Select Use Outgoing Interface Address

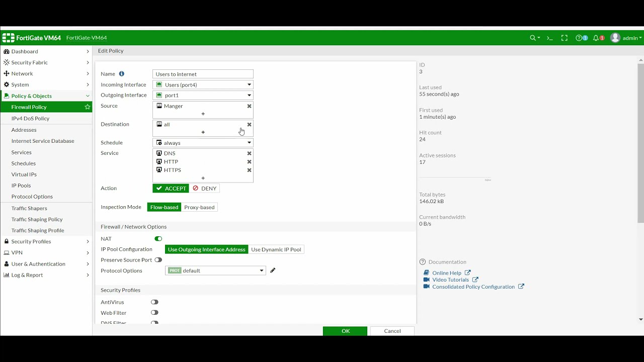tap(206, 249)
